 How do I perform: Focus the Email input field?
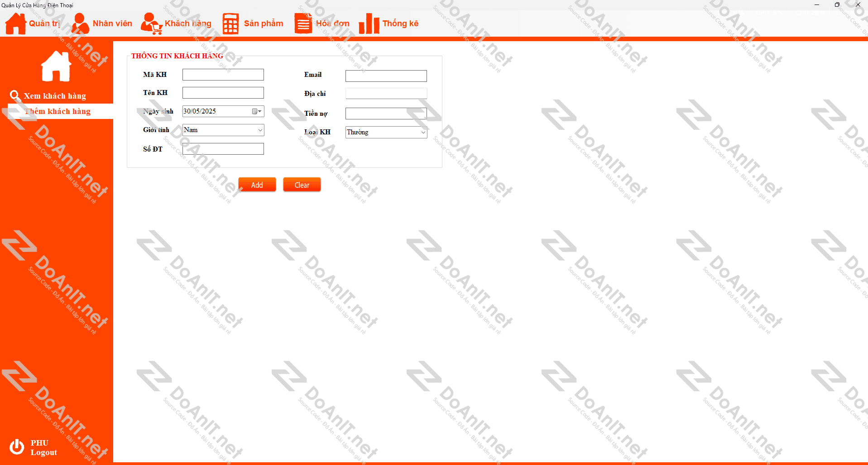pos(386,76)
